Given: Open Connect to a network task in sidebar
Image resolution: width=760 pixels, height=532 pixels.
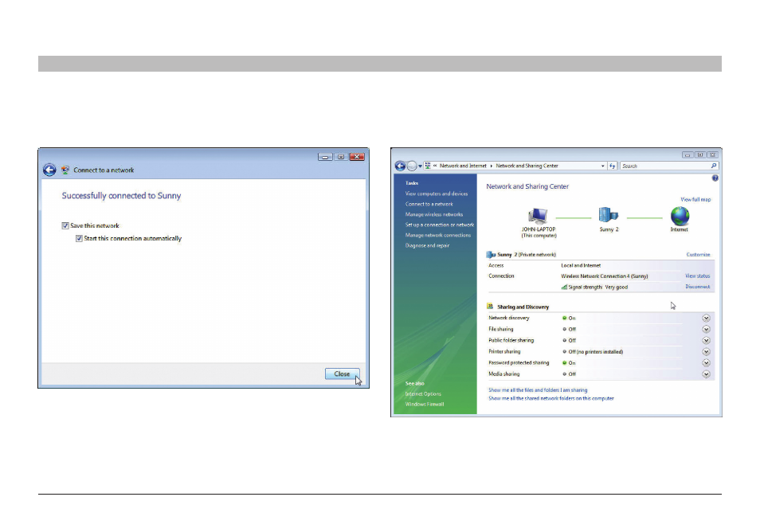Looking at the screenshot, I should tap(429, 204).
